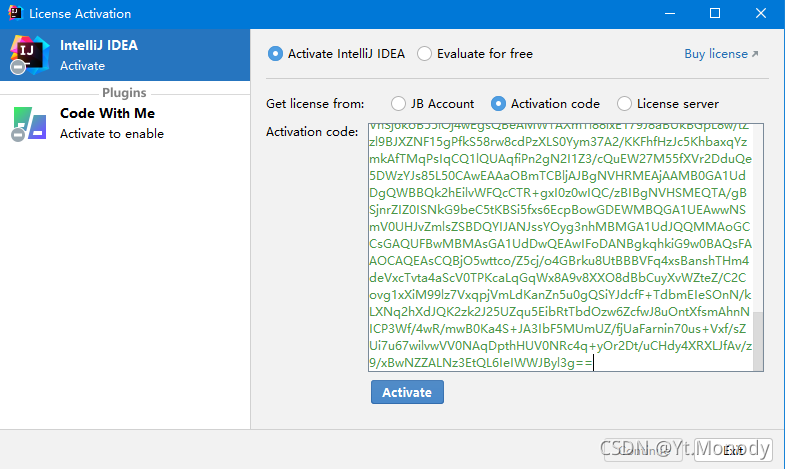Switch license source to License server

pyautogui.click(x=625, y=103)
